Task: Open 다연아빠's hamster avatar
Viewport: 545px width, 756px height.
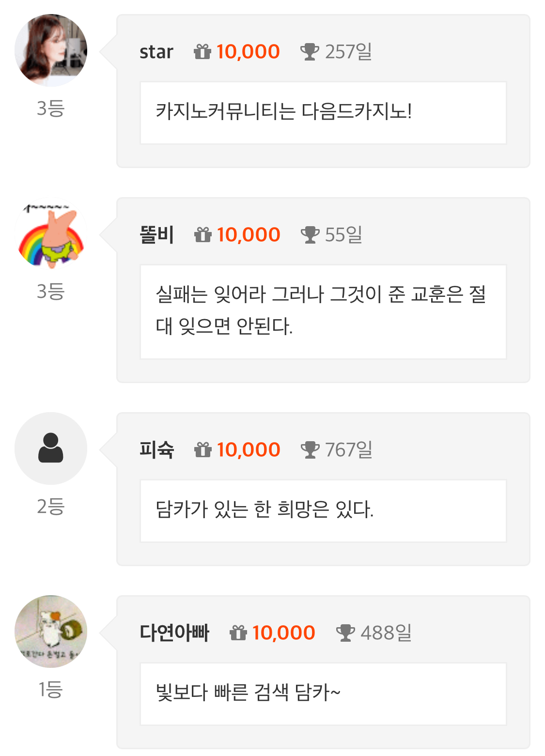Action: tap(51, 632)
